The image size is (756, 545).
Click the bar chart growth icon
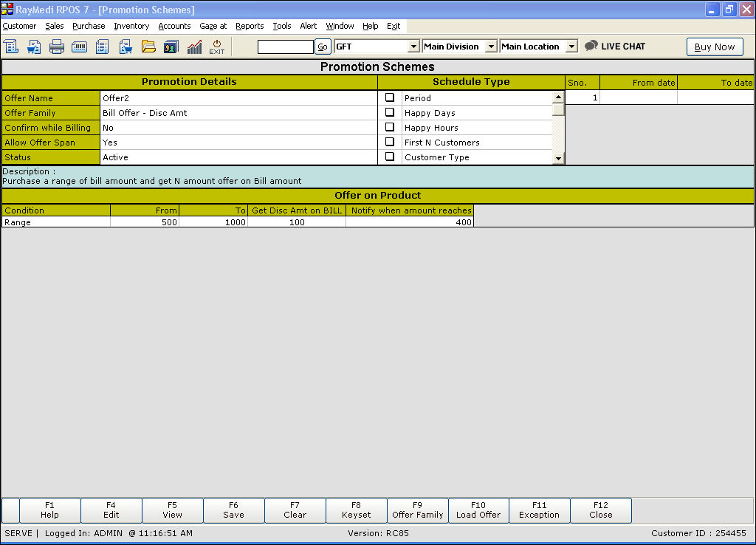194,47
